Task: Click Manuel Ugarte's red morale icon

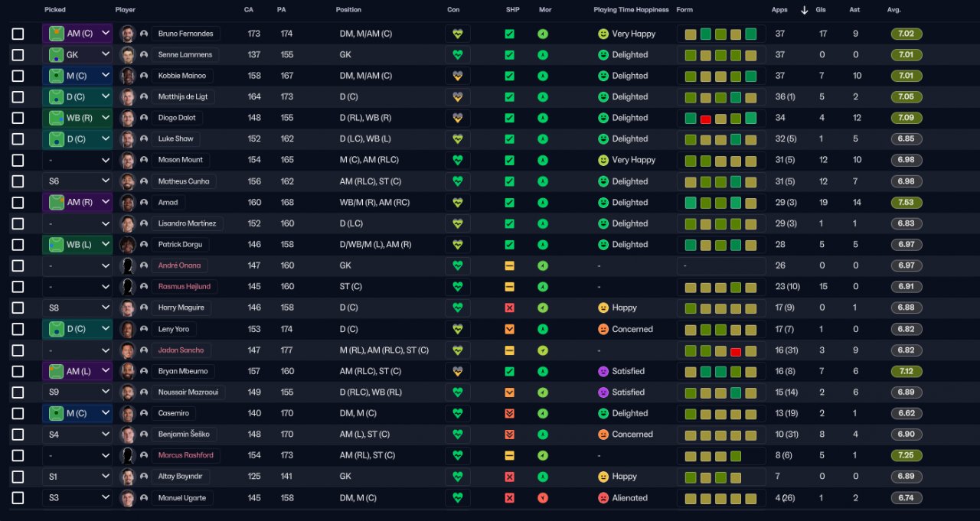Action: (x=543, y=498)
